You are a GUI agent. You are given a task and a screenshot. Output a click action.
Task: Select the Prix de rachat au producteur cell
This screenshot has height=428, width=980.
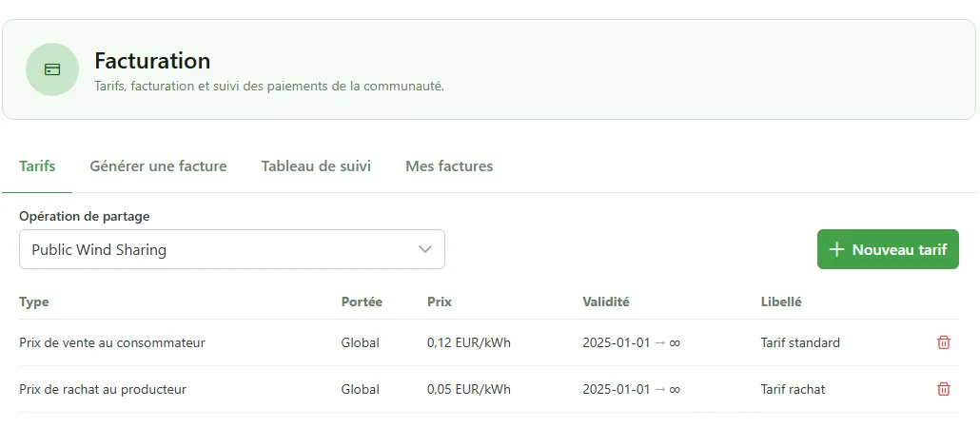tap(103, 389)
